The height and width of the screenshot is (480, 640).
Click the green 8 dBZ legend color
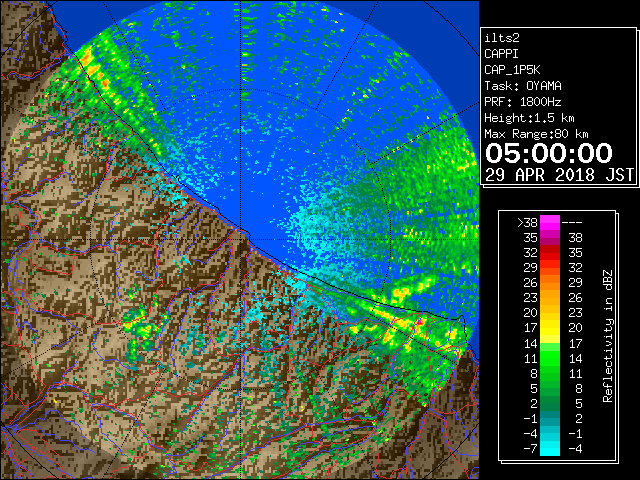550,373
